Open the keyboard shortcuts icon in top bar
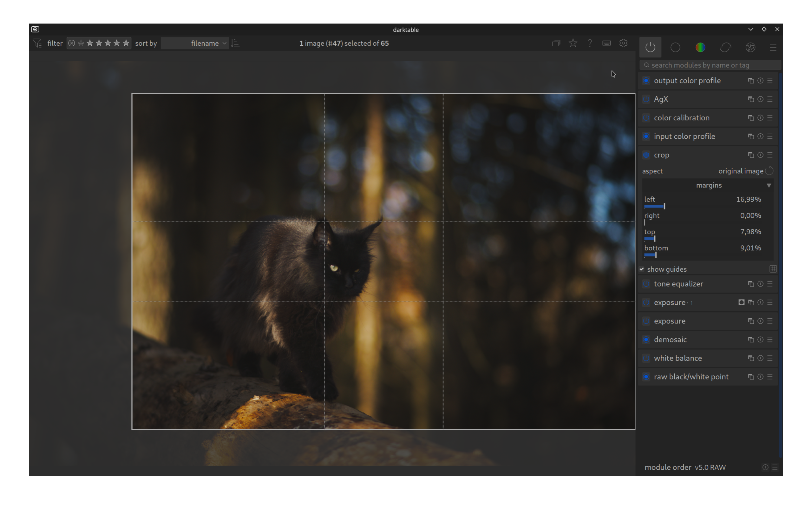Screen dimensions: 812x510 [x=606, y=43]
